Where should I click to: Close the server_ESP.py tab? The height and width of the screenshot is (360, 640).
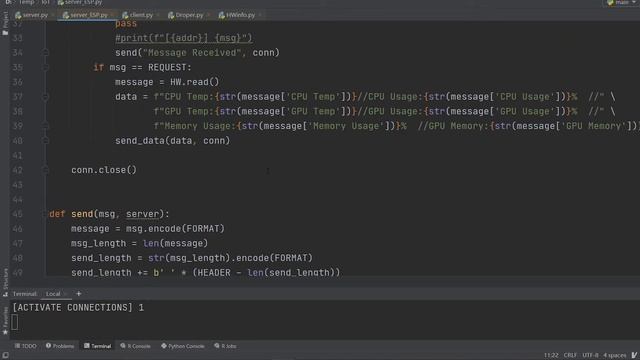[112, 15]
